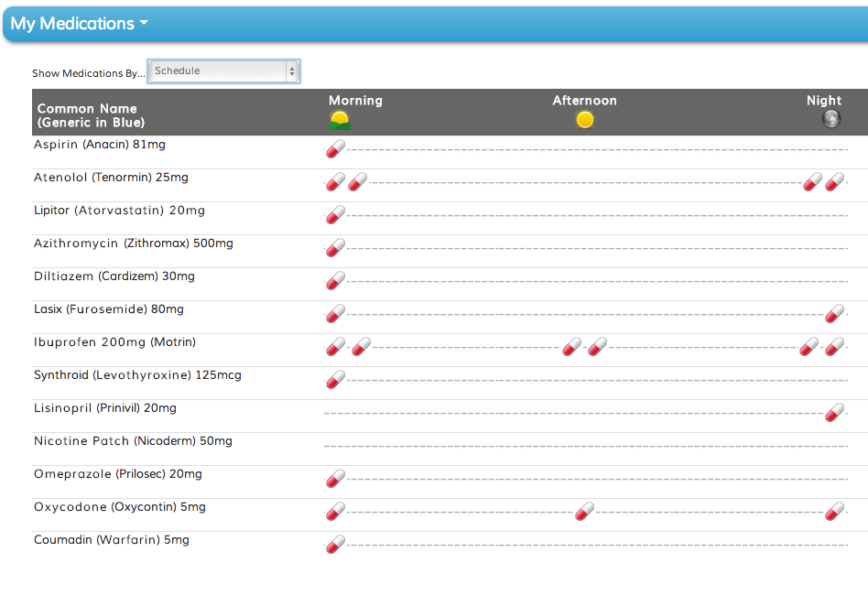Click Ibuprofen's first afternoon pill icon
The height and width of the screenshot is (606, 868).
pyautogui.click(x=572, y=346)
